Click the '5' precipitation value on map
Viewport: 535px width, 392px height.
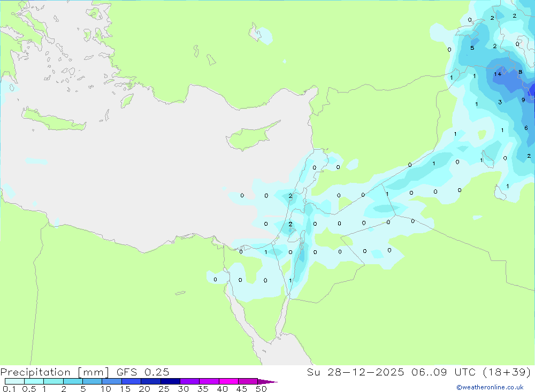point(472,48)
